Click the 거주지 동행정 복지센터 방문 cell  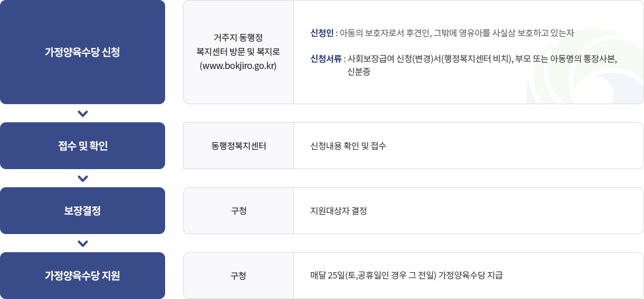(x=239, y=52)
